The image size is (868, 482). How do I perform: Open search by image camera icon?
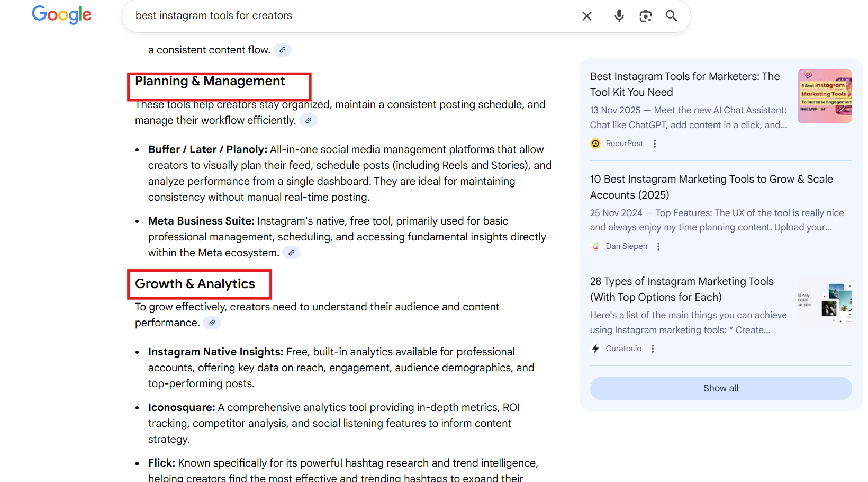[x=645, y=16]
